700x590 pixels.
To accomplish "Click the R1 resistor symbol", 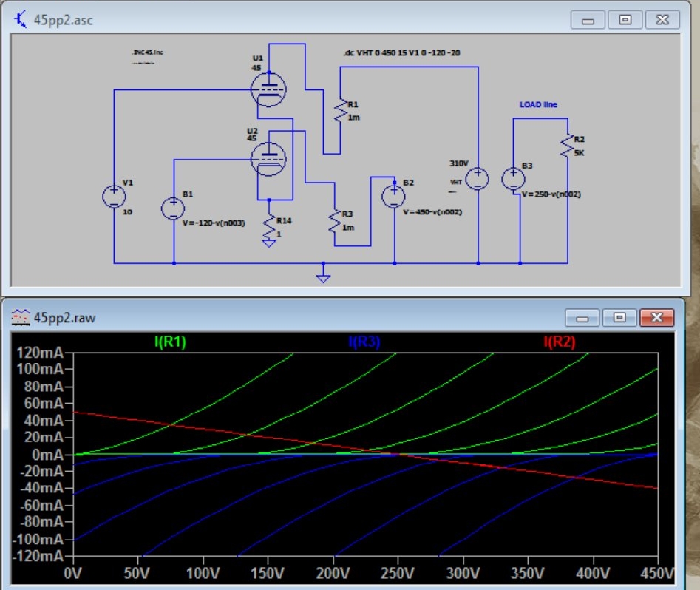I will point(341,110).
